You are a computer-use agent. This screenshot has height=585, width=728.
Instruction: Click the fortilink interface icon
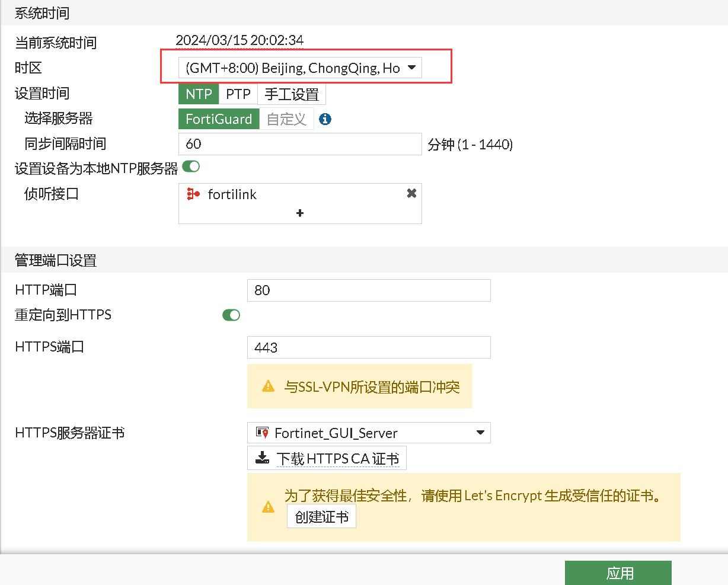click(x=193, y=194)
